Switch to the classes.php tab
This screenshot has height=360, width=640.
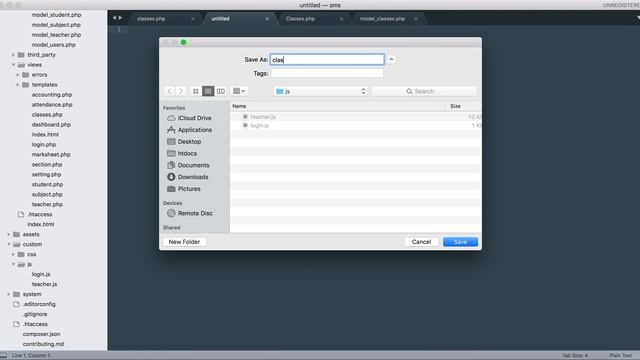(151, 19)
